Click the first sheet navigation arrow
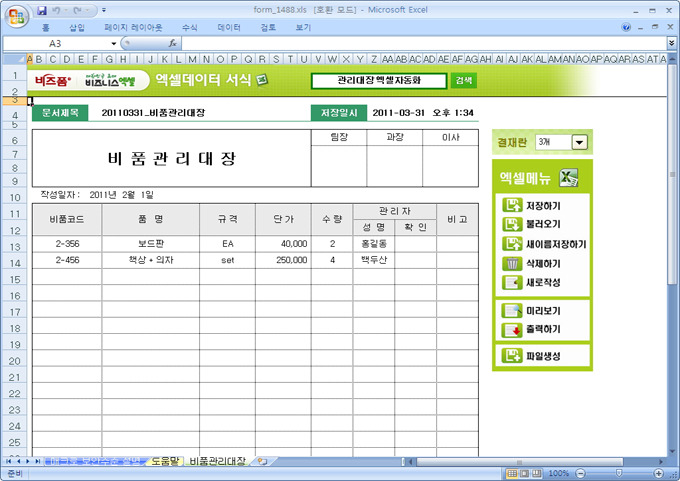 [x=9, y=461]
